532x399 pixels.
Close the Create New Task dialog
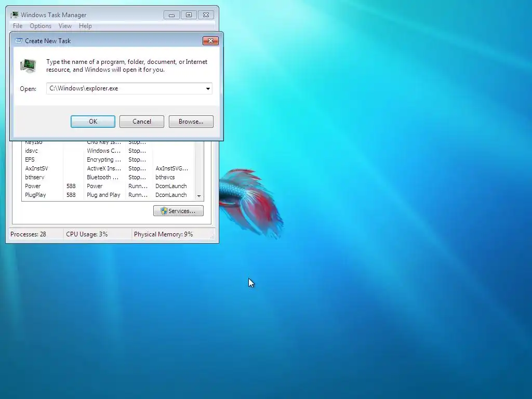click(210, 41)
